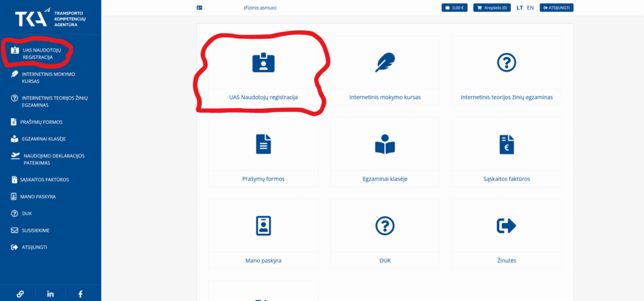The height and width of the screenshot is (301, 644).
Task: Open the LinkedIn icon in sidebar footer
Action: click(50, 293)
